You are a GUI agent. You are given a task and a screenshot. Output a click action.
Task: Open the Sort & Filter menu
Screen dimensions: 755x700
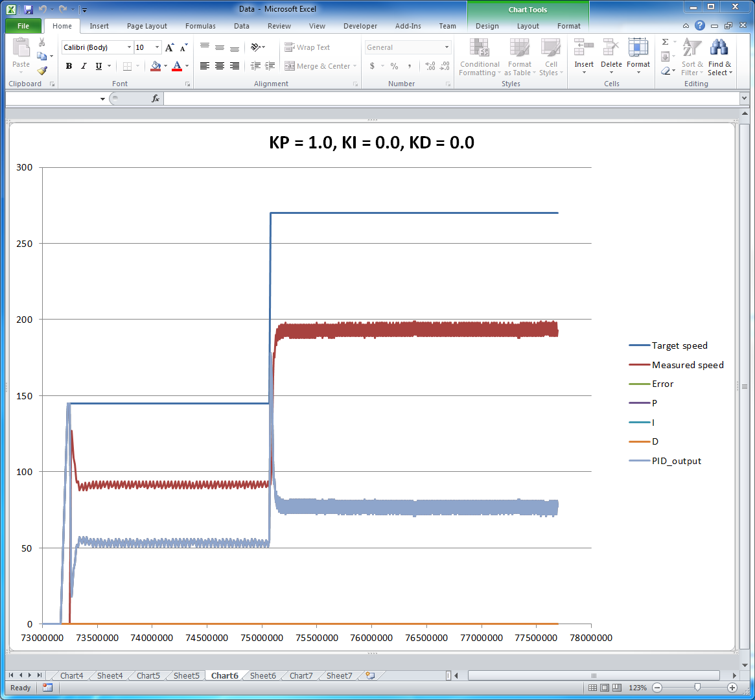point(692,57)
